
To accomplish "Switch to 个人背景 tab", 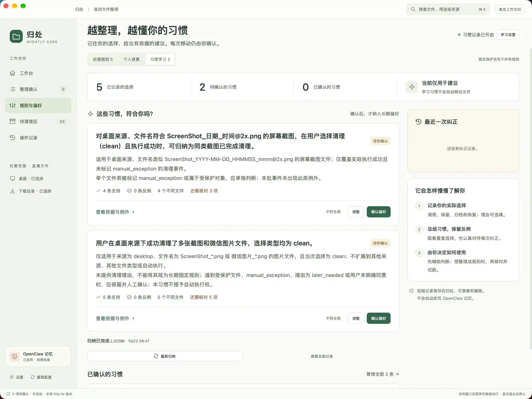I will 131,59.
